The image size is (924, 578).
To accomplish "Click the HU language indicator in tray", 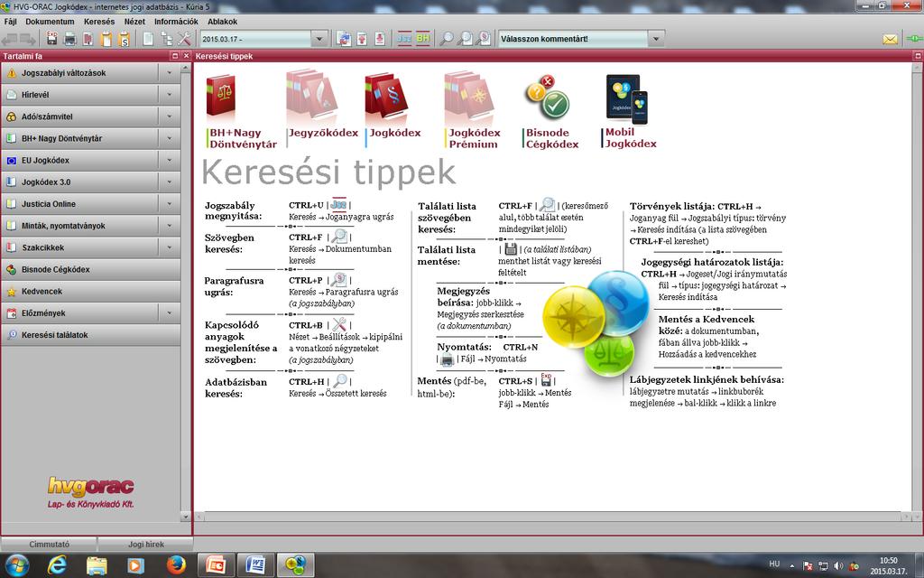I will click(774, 564).
